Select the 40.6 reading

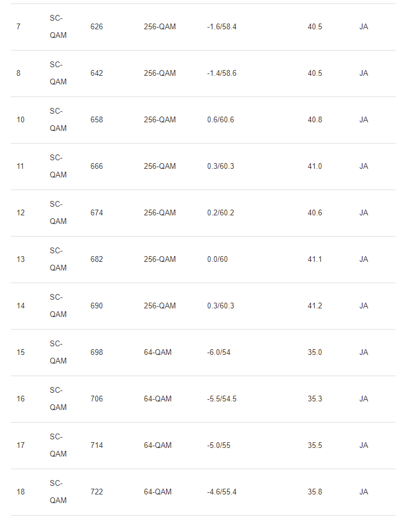click(314, 213)
